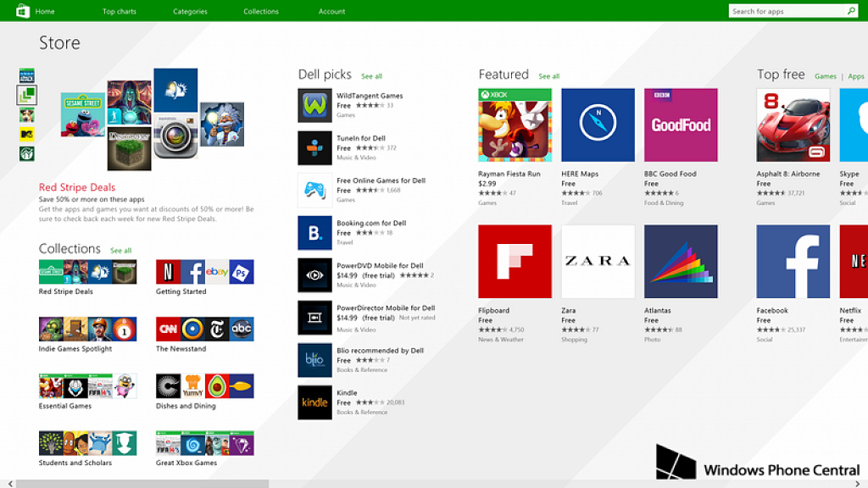Click See all next to Featured
This screenshot has width=868, height=488.
pyautogui.click(x=549, y=76)
